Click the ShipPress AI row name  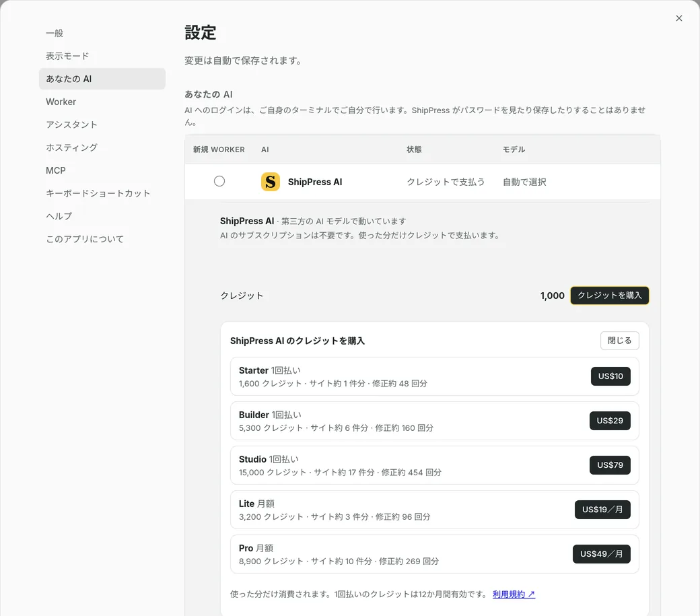[x=315, y=182]
